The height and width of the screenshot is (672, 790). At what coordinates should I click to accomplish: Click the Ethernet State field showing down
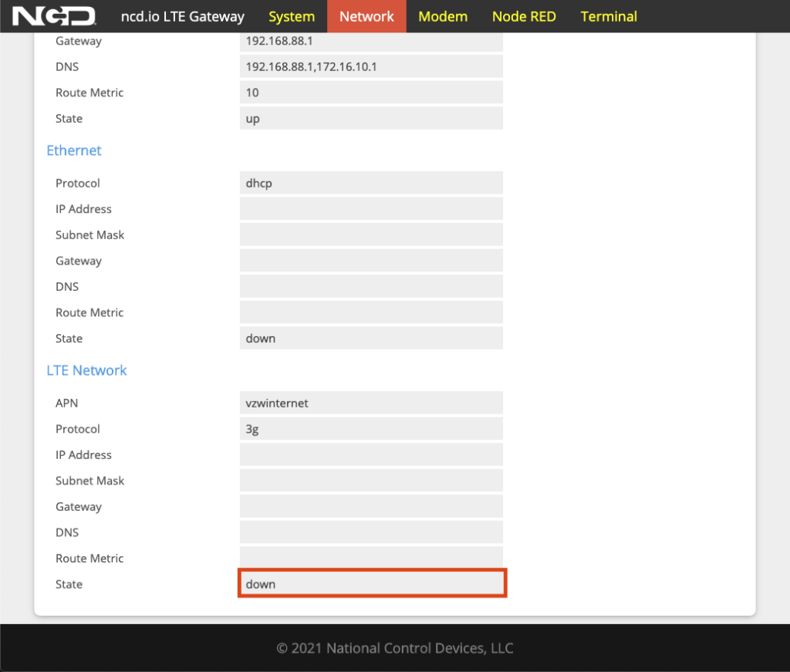(371, 339)
